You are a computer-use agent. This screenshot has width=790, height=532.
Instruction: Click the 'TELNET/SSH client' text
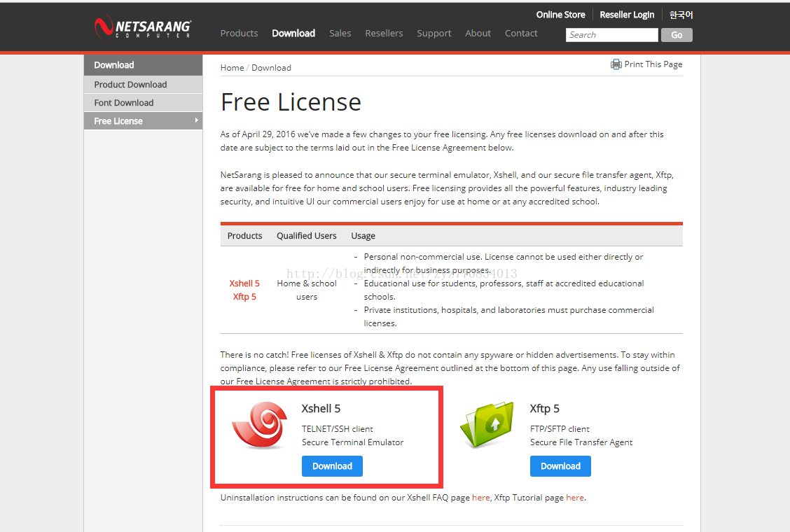point(337,428)
